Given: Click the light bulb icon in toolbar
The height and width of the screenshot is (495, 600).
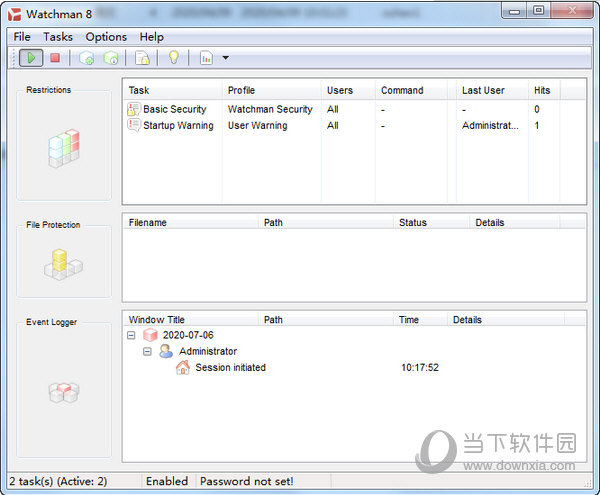Looking at the screenshot, I should 173,58.
